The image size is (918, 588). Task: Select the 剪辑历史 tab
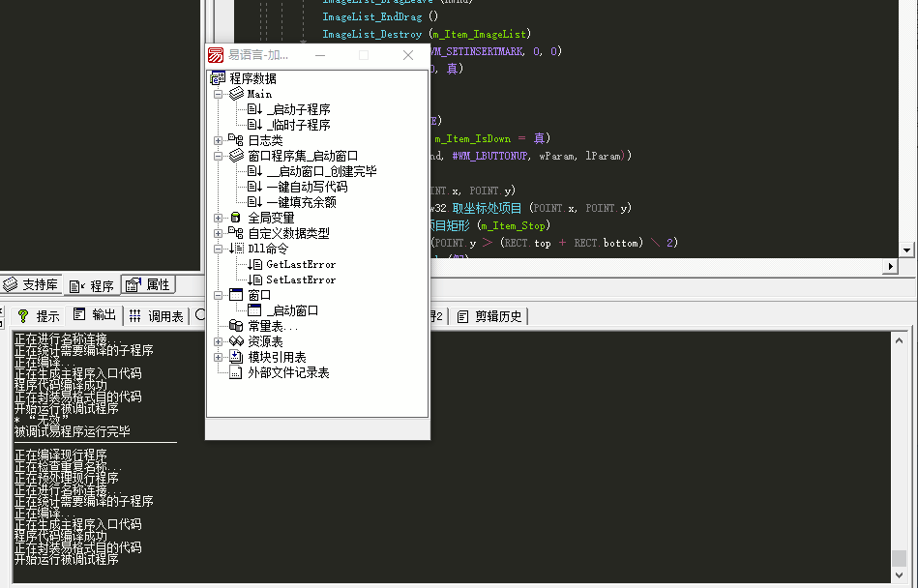pyautogui.click(x=489, y=316)
